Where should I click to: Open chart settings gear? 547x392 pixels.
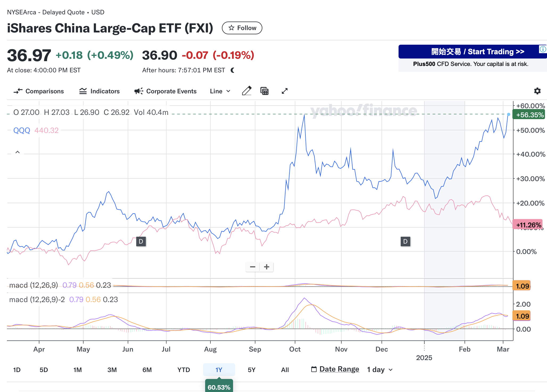point(537,91)
